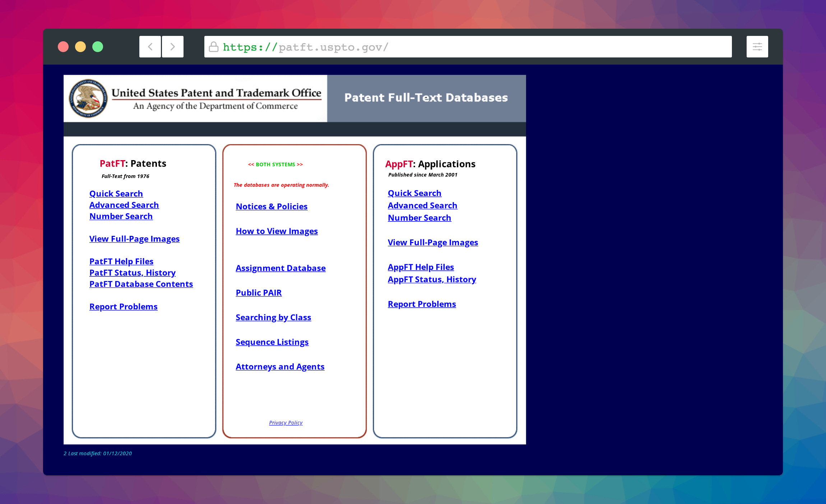
Task: Click the USPTO eagle seal logo
Action: (x=88, y=98)
